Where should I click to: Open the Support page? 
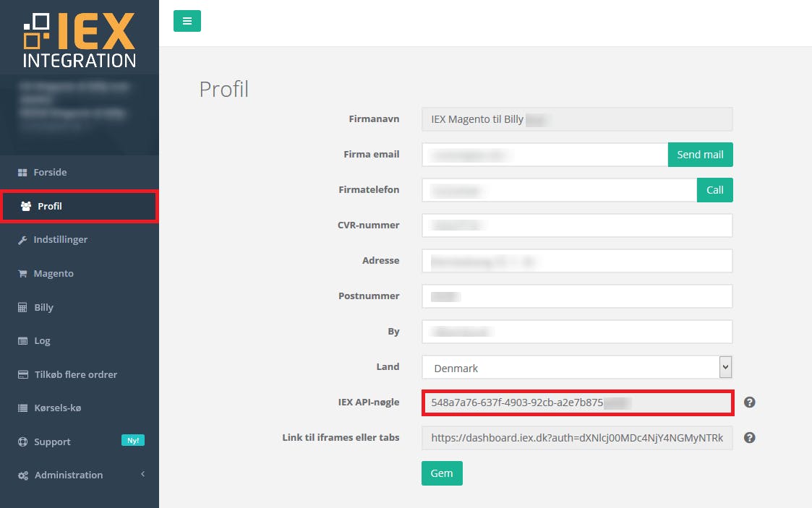80,442
